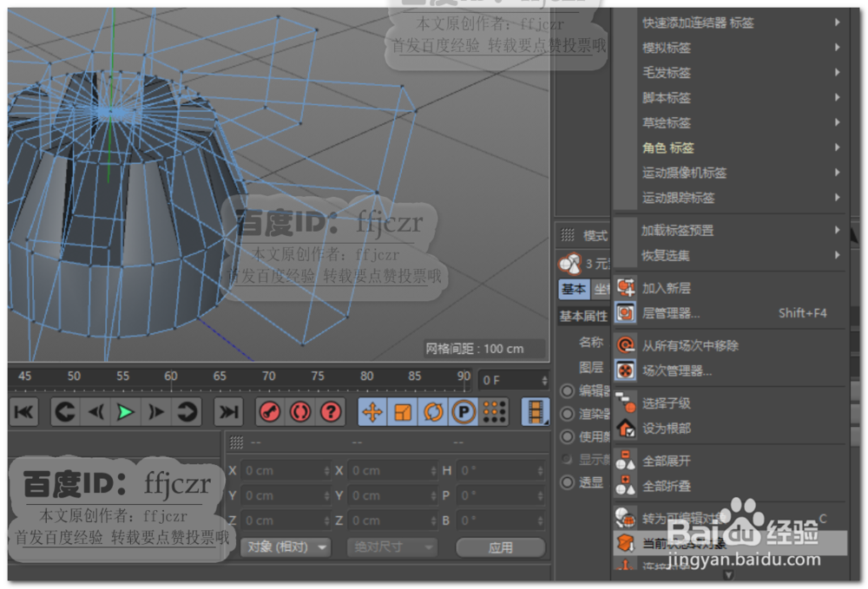Click the 层管理器 icon in the menu
The image size is (868, 589).
point(626,313)
